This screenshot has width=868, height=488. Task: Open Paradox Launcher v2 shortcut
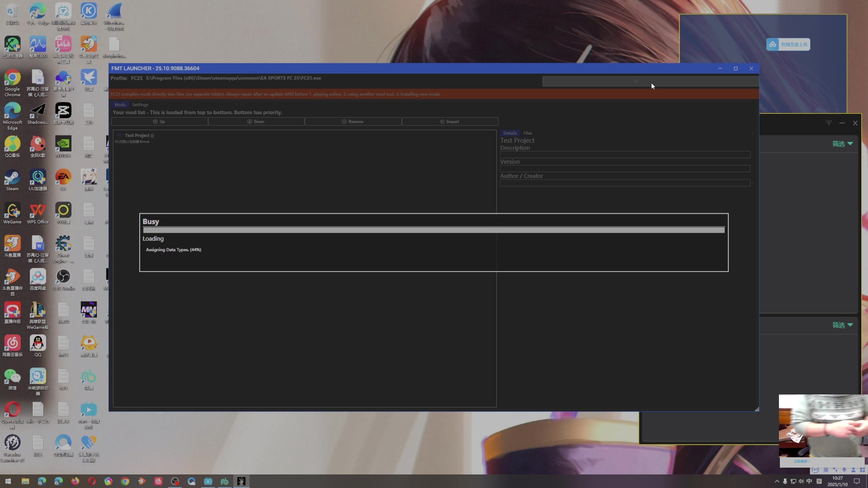pyautogui.click(x=12, y=448)
